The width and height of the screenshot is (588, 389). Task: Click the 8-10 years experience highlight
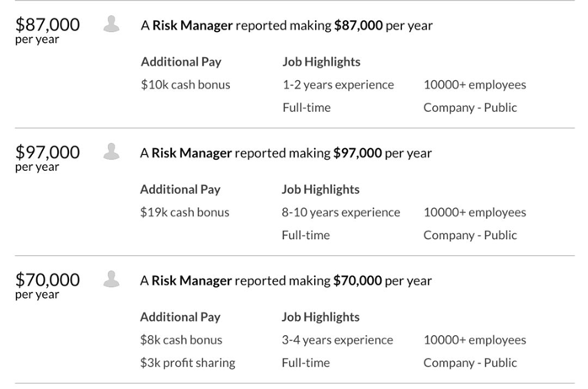(x=341, y=212)
